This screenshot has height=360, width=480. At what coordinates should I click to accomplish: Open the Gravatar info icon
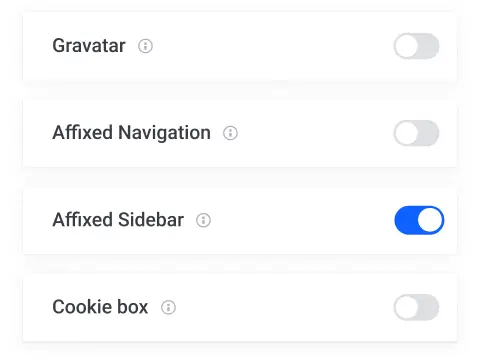[145, 46]
